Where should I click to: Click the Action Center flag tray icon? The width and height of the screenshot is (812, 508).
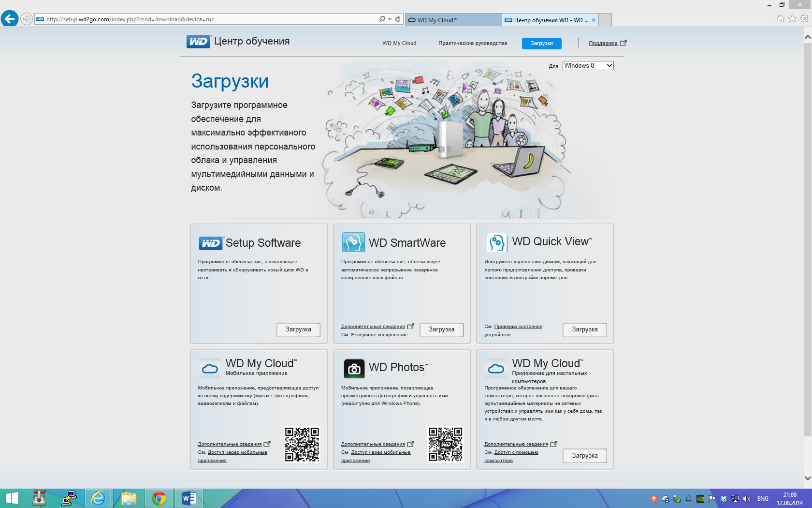pos(712,499)
